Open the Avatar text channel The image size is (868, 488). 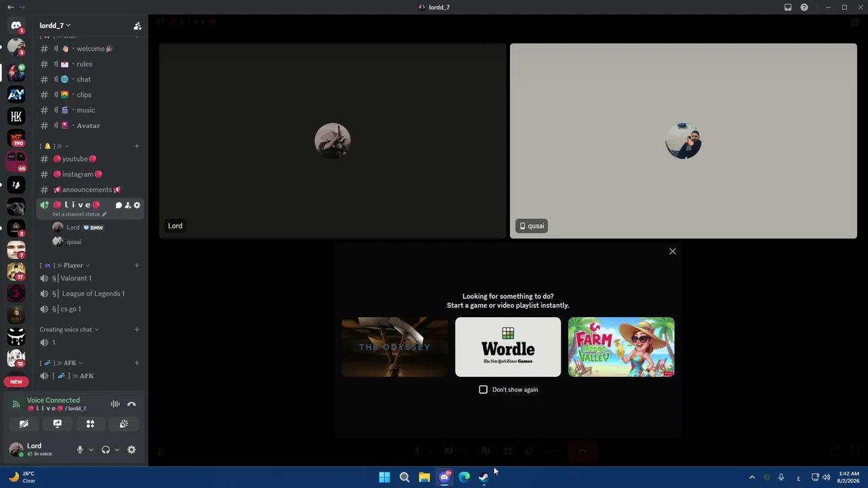pos(90,125)
